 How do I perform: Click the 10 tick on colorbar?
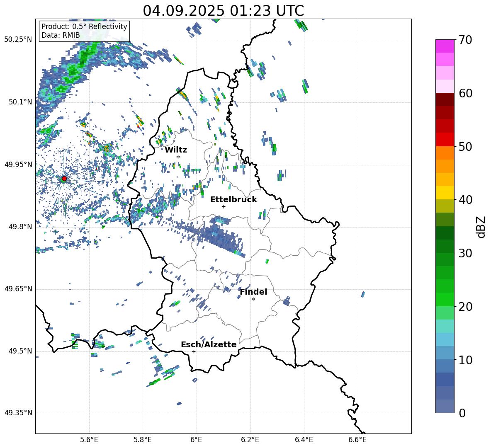(x=465, y=360)
